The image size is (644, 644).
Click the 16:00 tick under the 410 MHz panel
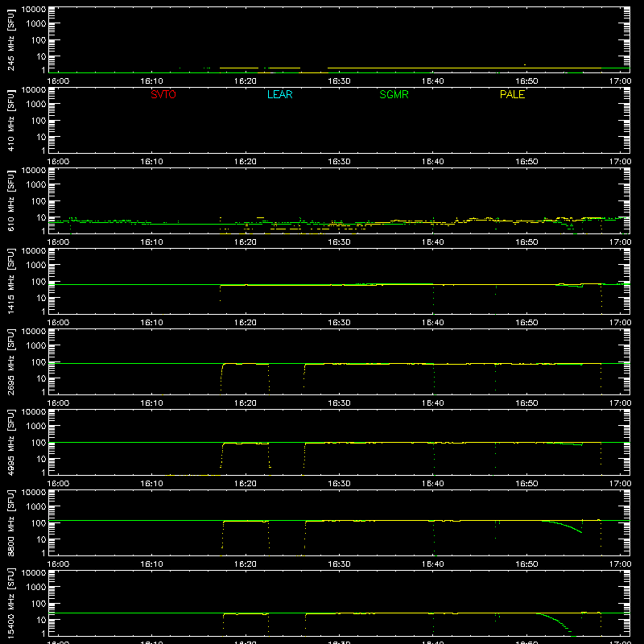pyautogui.click(x=58, y=162)
